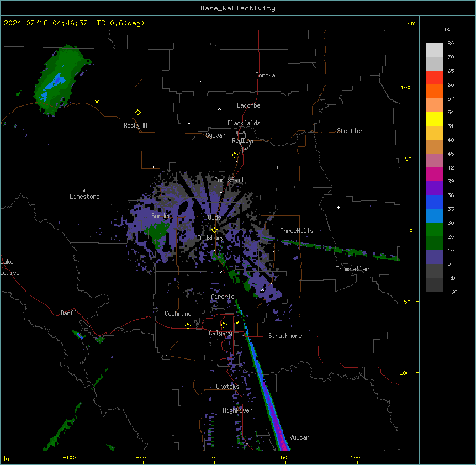Click the white plus marker north of Drumheller

[x=338, y=207]
